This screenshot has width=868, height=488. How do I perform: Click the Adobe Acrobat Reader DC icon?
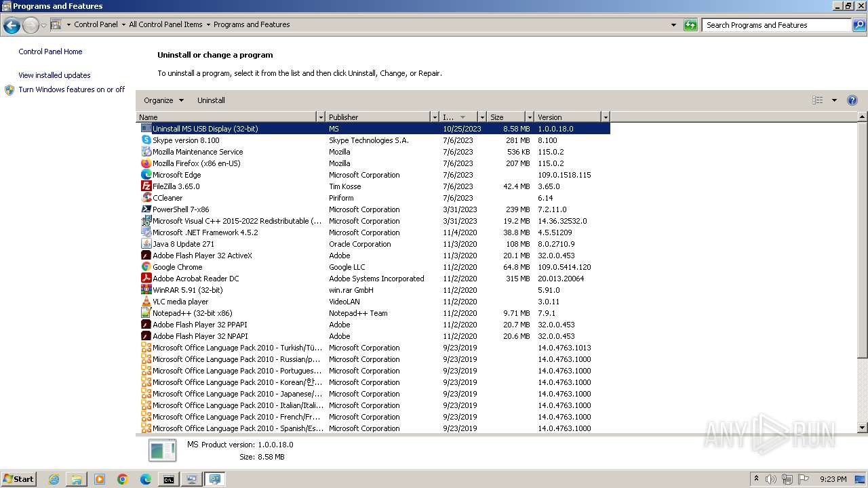click(x=146, y=279)
